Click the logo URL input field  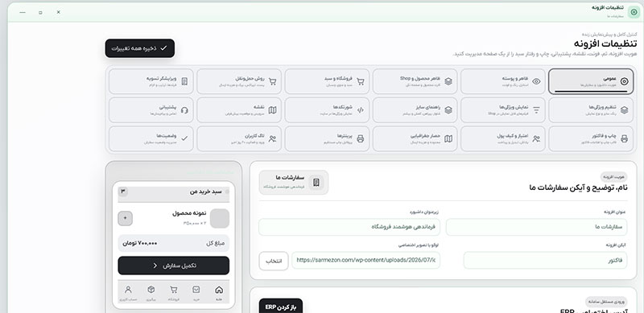coord(366,261)
